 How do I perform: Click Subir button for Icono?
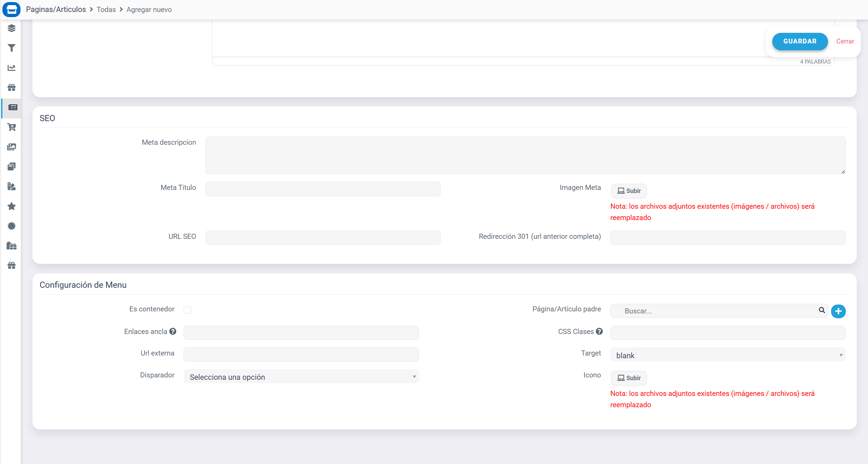(x=629, y=378)
